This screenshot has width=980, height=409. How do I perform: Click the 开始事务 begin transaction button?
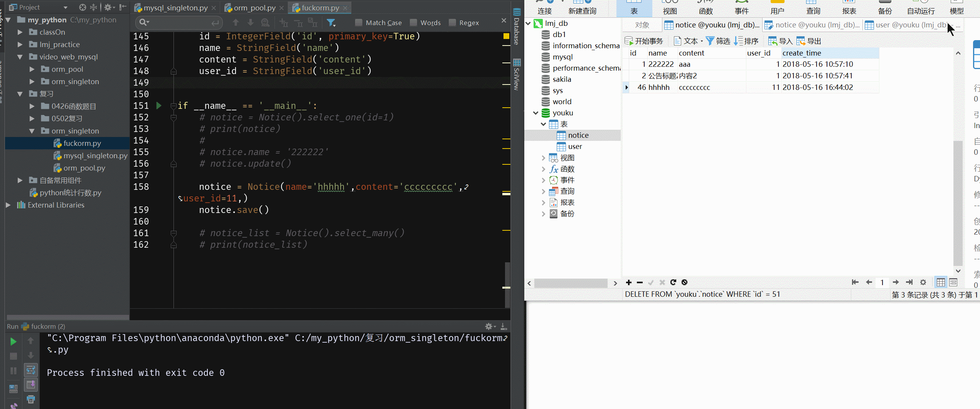pyautogui.click(x=644, y=41)
